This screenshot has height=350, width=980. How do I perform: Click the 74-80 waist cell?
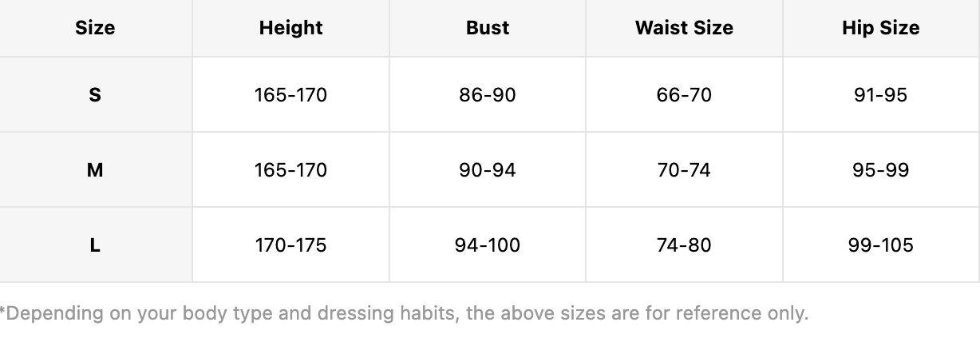coord(684,245)
